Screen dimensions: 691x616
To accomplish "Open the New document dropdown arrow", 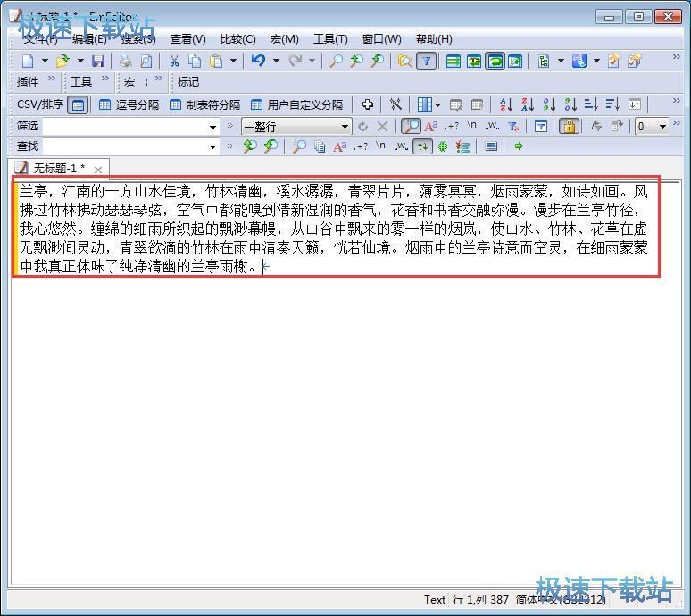I will (x=45, y=61).
